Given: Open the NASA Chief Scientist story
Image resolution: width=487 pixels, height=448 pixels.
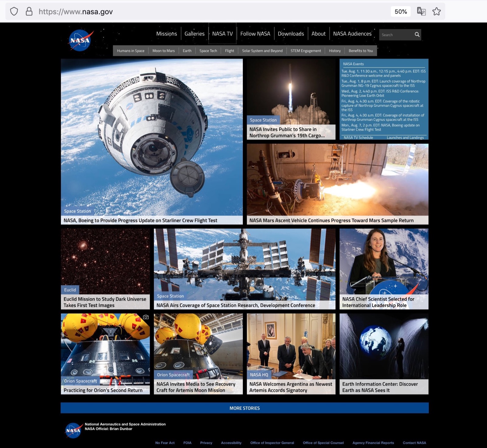Looking at the screenshot, I should pyautogui.click(x=378, y=302).
